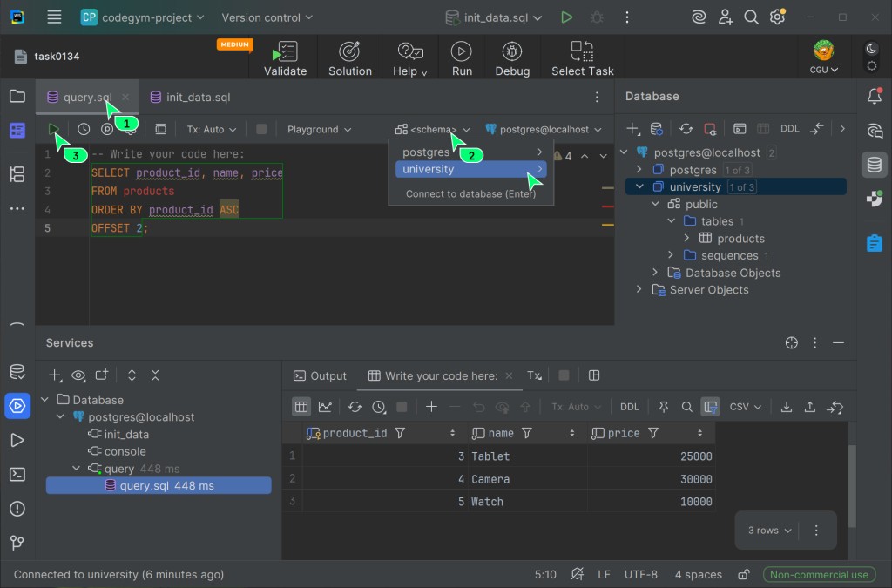This screenshot has width=892, height=588.
Task: Open query history clock icon
Action: coord(84,129)
